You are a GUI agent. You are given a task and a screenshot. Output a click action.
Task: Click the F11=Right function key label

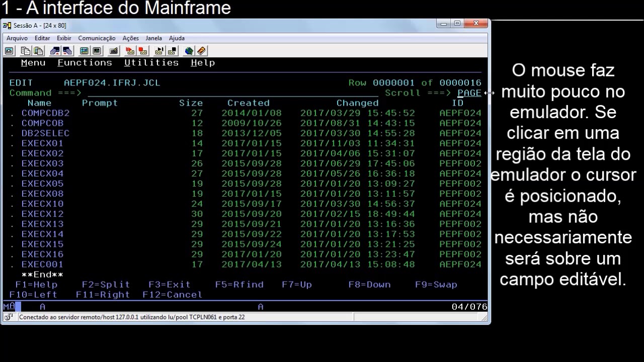click(103, 295)
